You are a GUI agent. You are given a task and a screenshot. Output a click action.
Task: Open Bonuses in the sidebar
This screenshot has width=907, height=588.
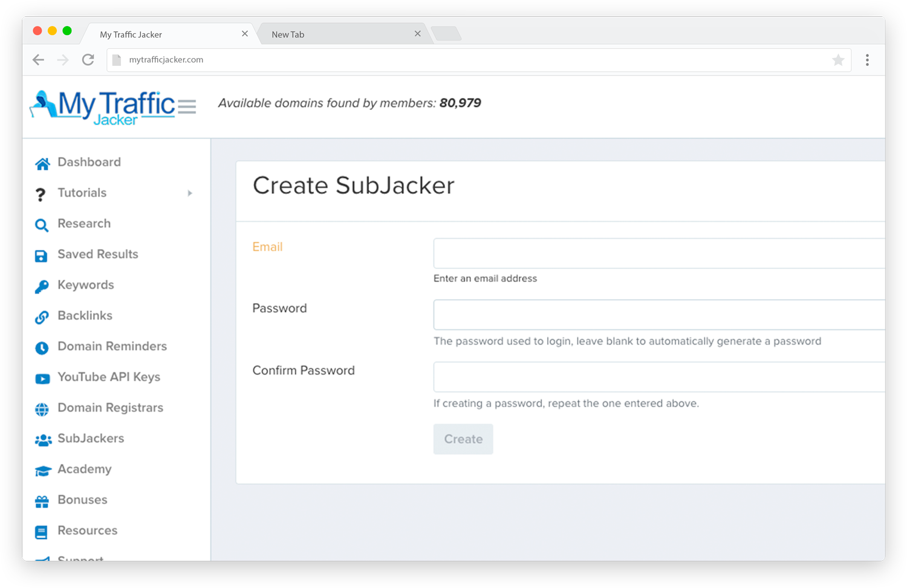click(82, 500)
